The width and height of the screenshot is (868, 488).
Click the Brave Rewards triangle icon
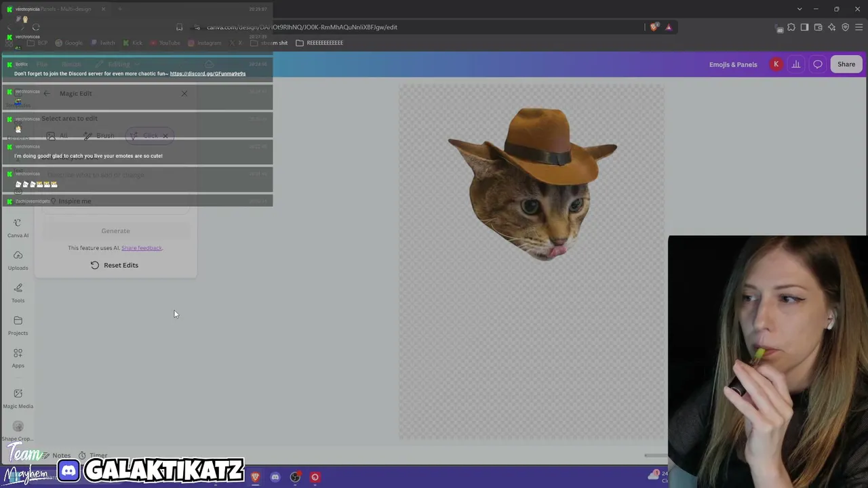[x=668, y=27]
